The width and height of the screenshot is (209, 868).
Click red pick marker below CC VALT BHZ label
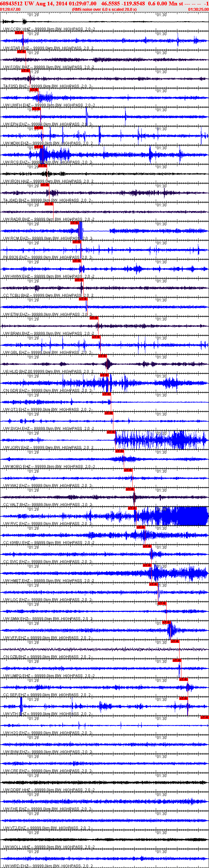pos(132,508)
